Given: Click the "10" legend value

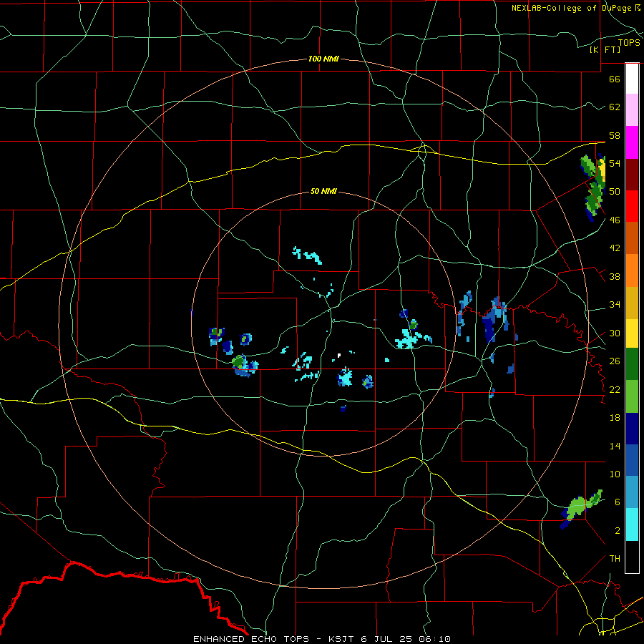Looking at the screenshot, I should point(615,474).
